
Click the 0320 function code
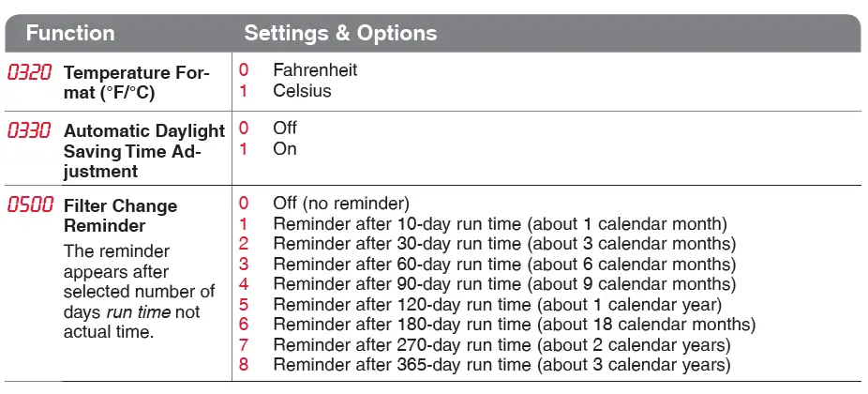click(29, 72)
